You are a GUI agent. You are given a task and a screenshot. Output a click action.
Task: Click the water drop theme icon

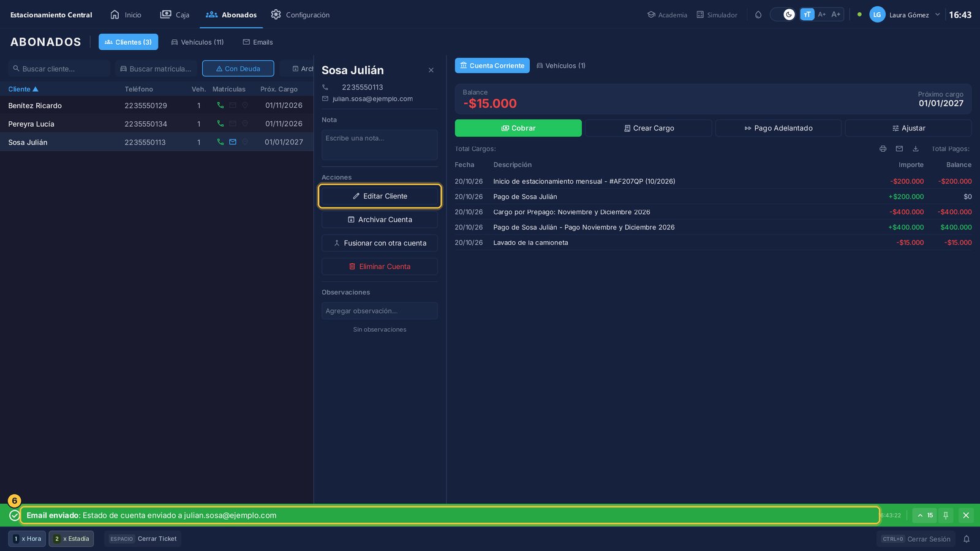[x=758, y=15]
